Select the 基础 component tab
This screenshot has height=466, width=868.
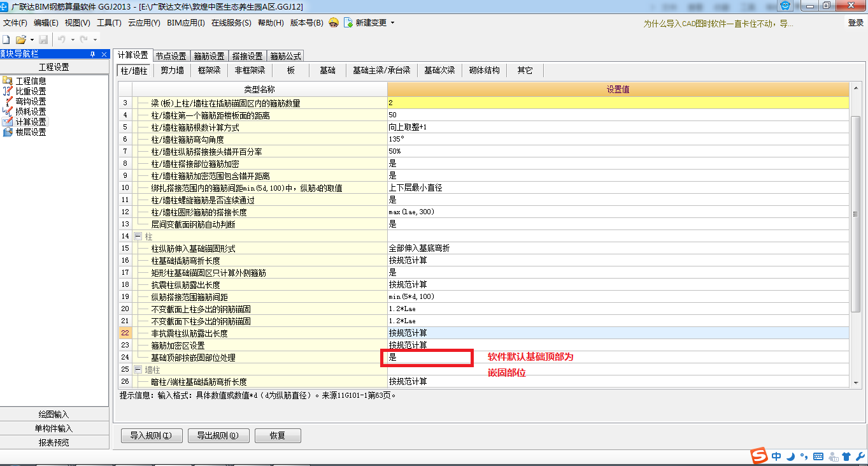click(x=327, y=70)
